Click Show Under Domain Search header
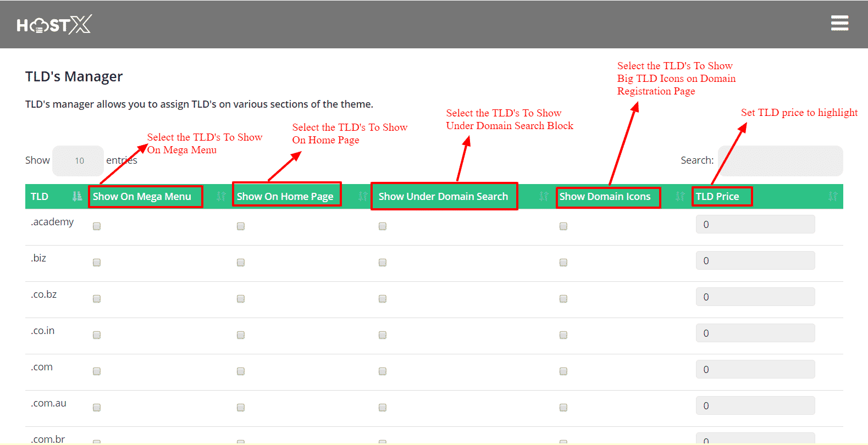Screen dimensions: 868x445 pyautogui.click(x=443, y=196)
